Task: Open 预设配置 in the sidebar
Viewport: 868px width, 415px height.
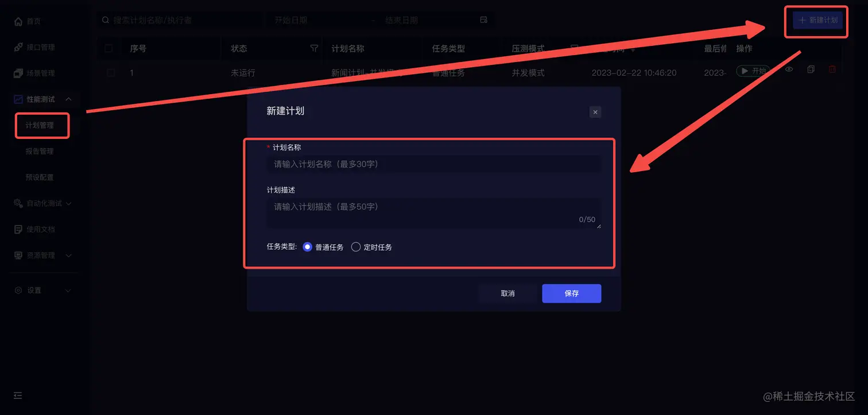Action: pos(40,177)
